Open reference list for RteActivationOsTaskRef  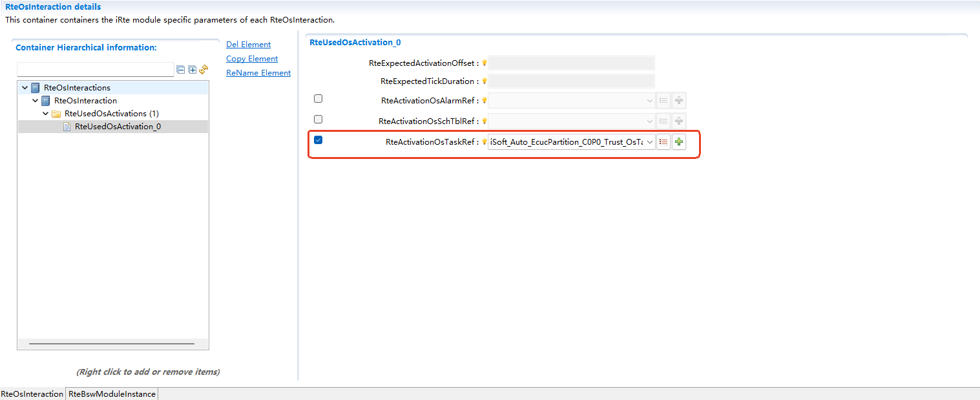pos(663,142)
